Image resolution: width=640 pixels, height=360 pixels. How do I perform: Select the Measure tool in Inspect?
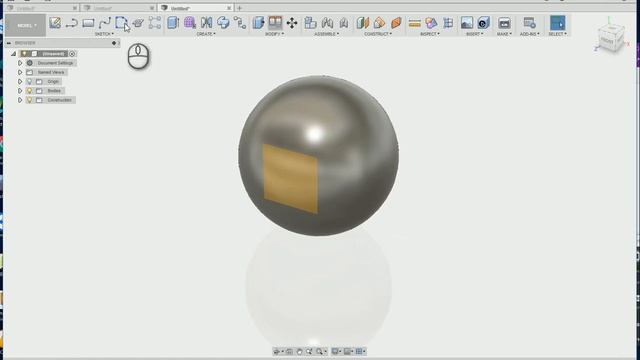coord(415,23)
